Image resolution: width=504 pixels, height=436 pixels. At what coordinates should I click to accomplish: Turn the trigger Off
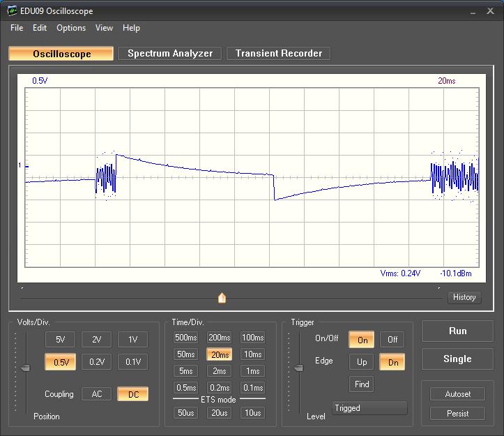click(x=392, y=340)
